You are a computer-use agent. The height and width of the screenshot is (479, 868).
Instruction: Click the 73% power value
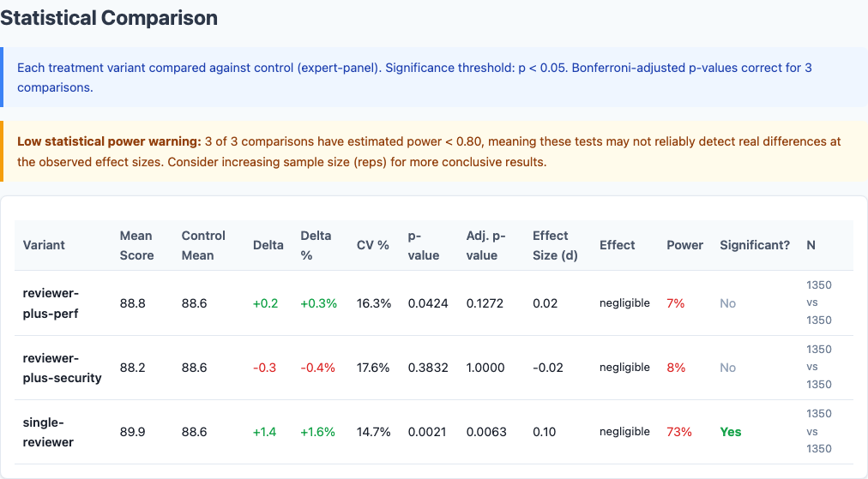click(x=679, y=432)
